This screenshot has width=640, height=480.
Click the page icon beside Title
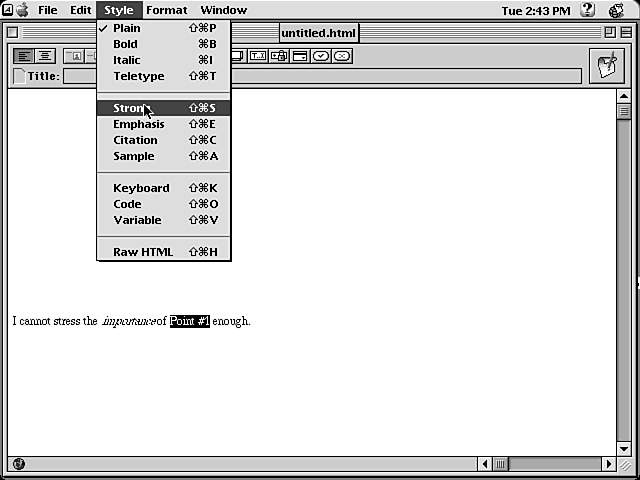19,76
